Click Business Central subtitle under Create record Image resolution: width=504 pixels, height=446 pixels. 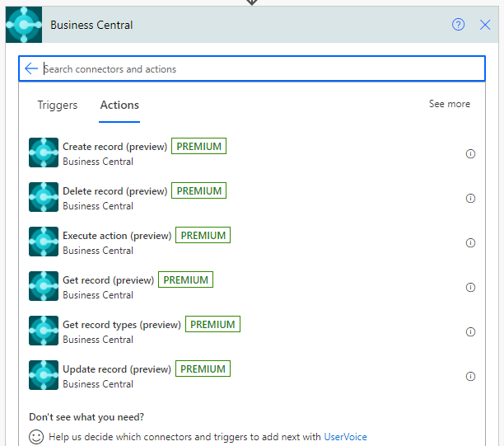pyautogui.click(x=98, y=162)
